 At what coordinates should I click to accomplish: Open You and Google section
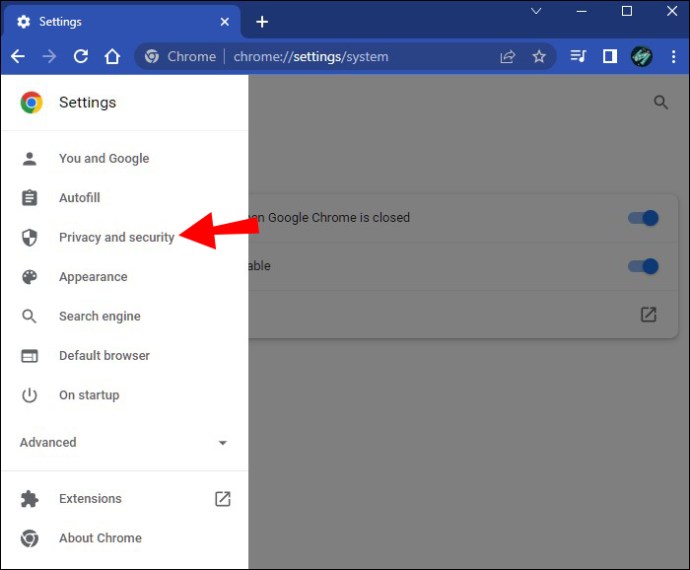[x=104, y=158]
